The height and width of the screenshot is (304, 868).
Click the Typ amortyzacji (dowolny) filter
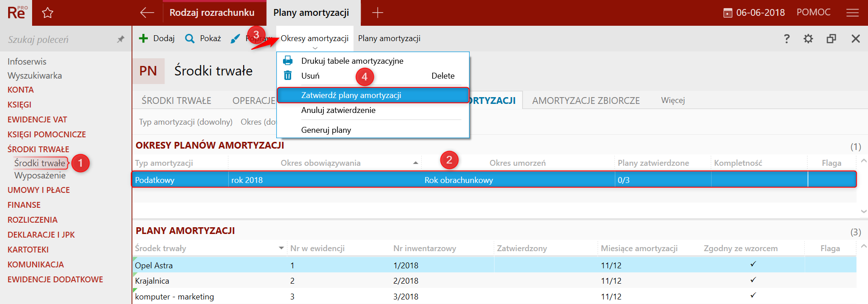[186, 122]
